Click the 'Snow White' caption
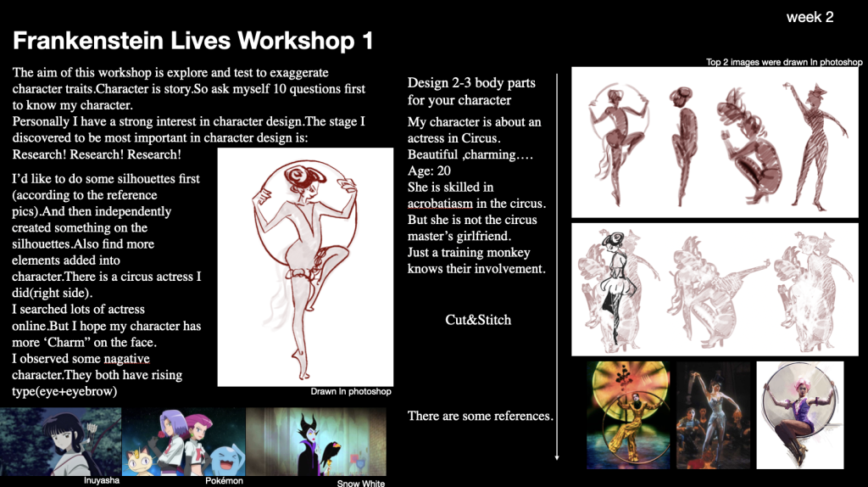Screen dimensions: 868x487 [360, 483]
